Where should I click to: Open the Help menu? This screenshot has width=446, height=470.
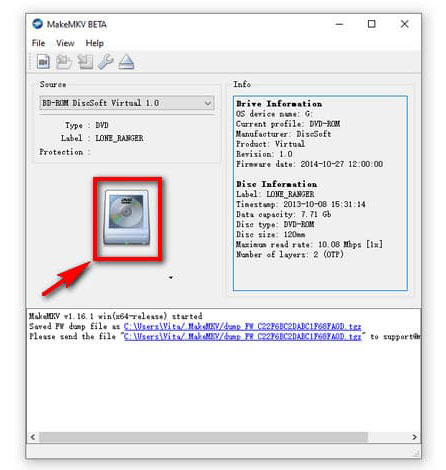pos(95,43)
